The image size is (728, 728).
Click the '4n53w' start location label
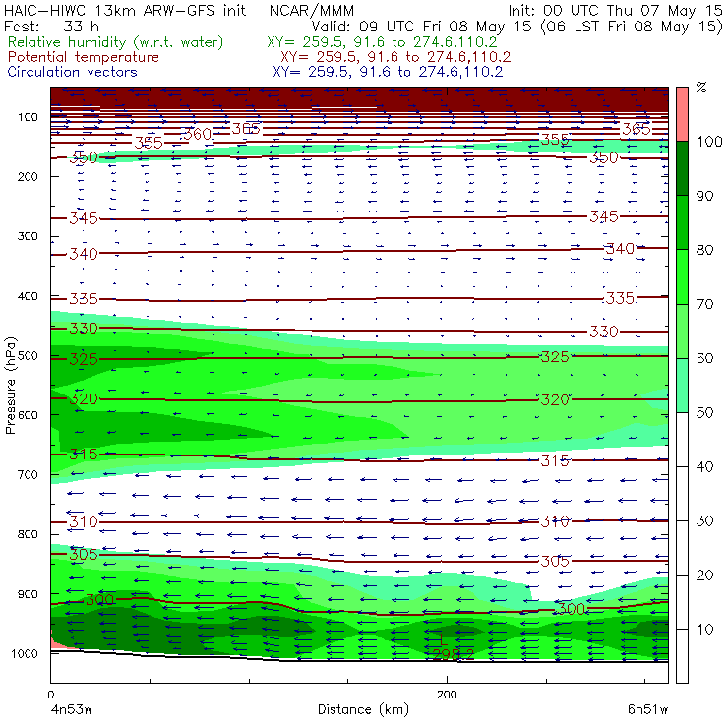(x=72, y=710)
